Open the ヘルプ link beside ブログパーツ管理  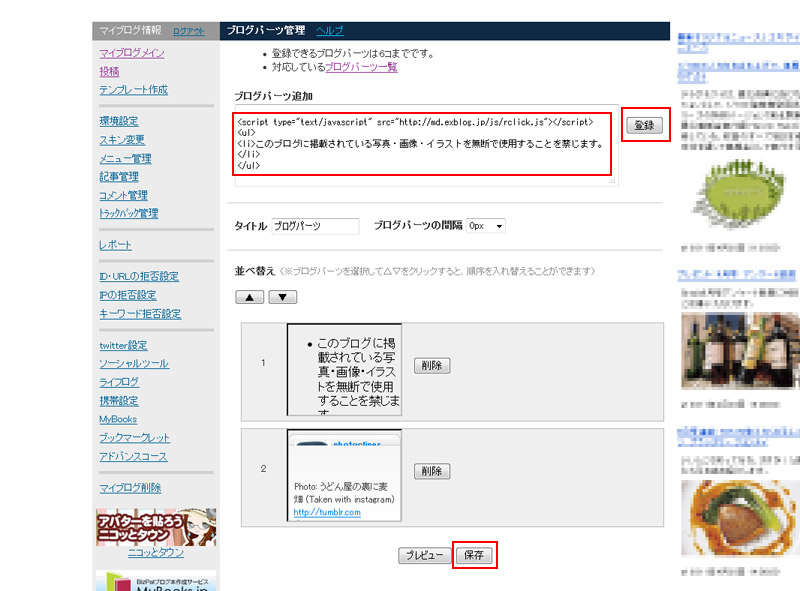330,31
